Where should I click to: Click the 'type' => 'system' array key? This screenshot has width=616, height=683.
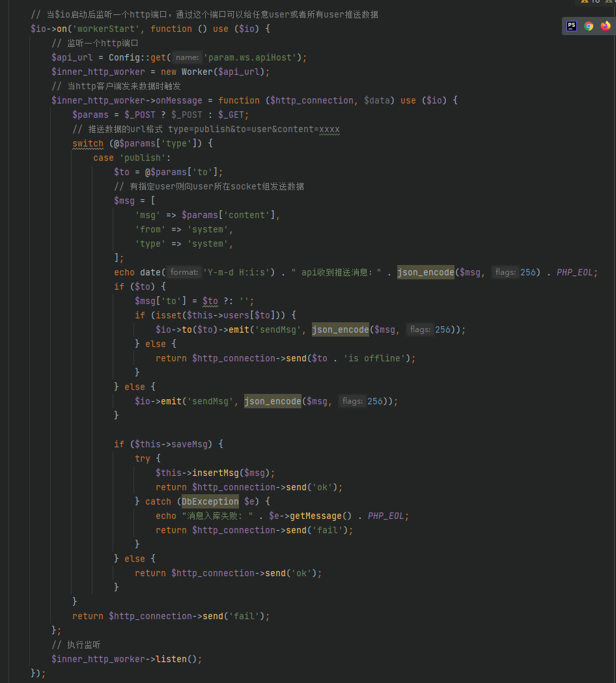150,244
